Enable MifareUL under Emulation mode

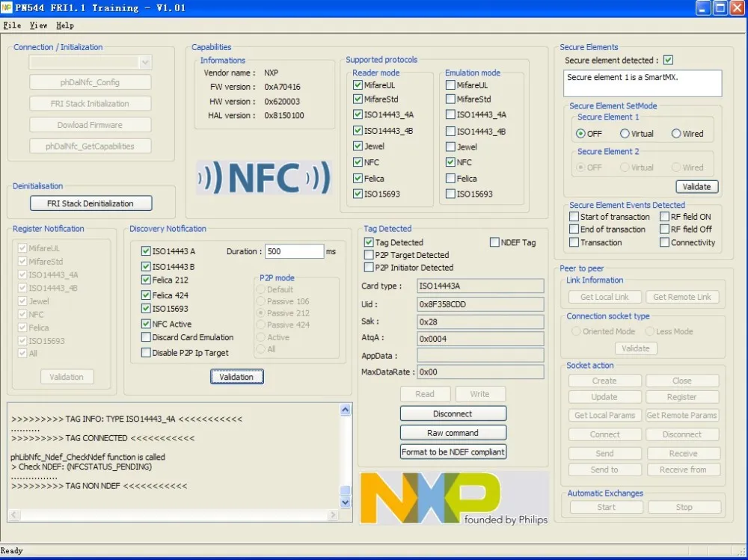tap(450, 86)
